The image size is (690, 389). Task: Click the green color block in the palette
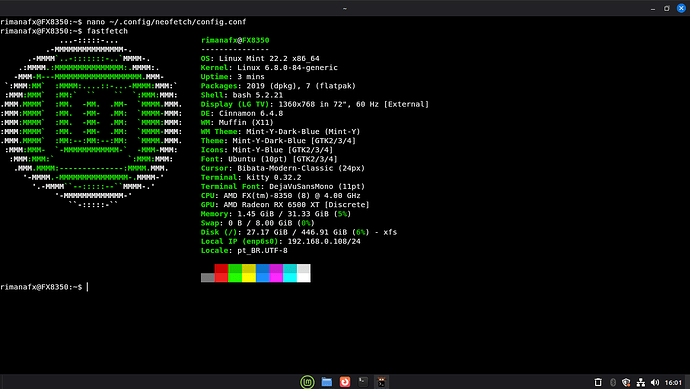(x=235, y=273)
